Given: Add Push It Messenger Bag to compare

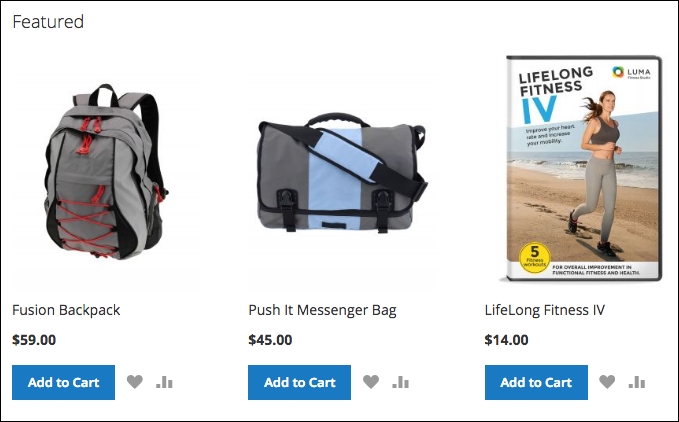Looking at the screenshot, I should 401,382.
